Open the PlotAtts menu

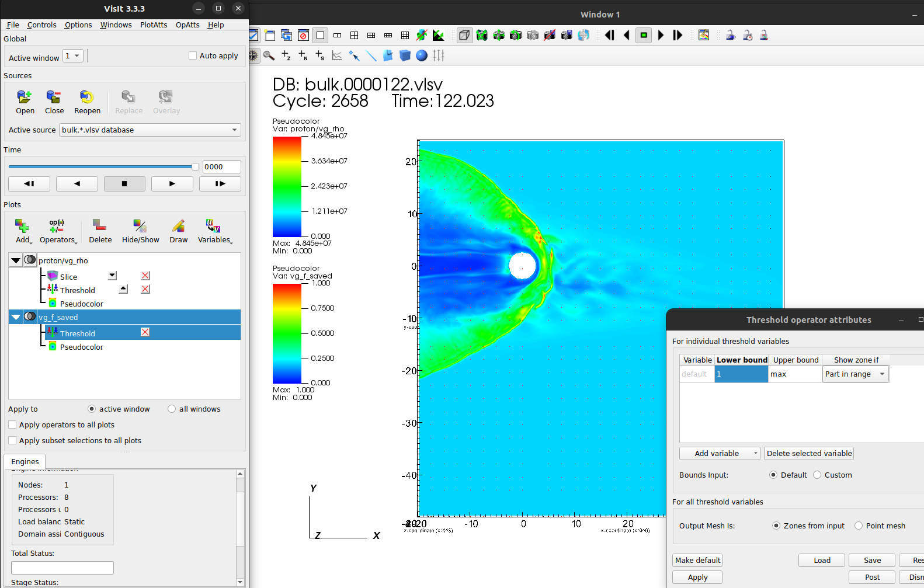coord(154,25)
